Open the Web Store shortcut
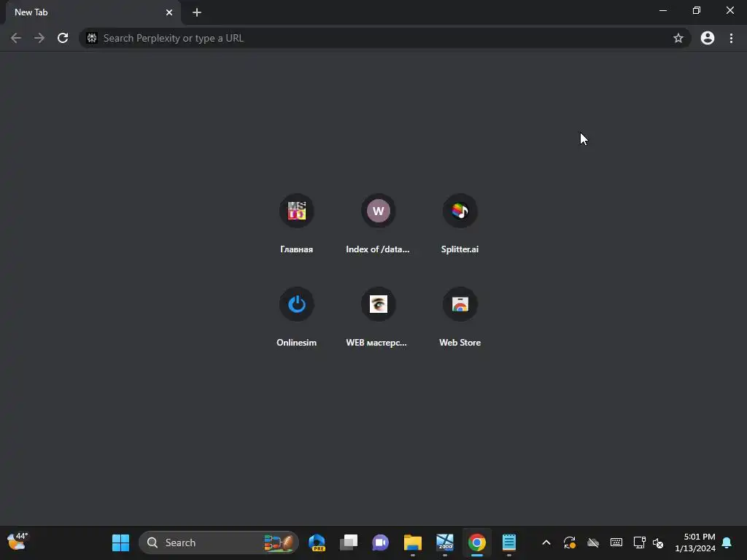 (x=460, y=316)
